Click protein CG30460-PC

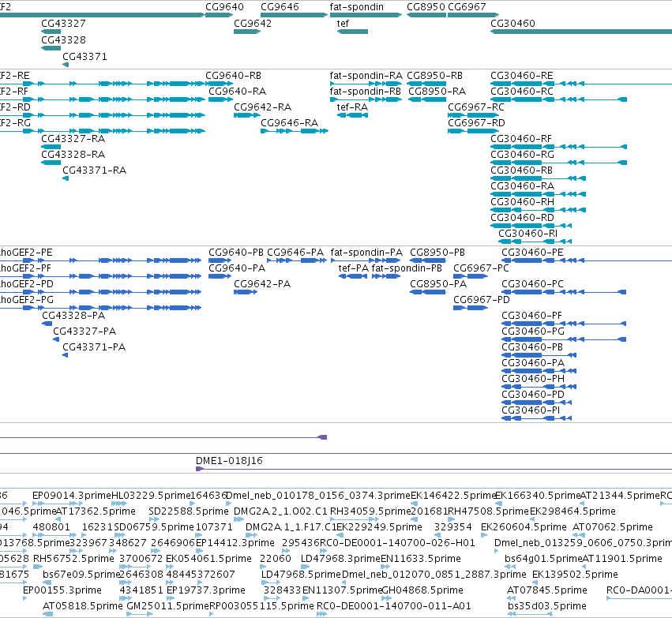(x=532, y=284)
